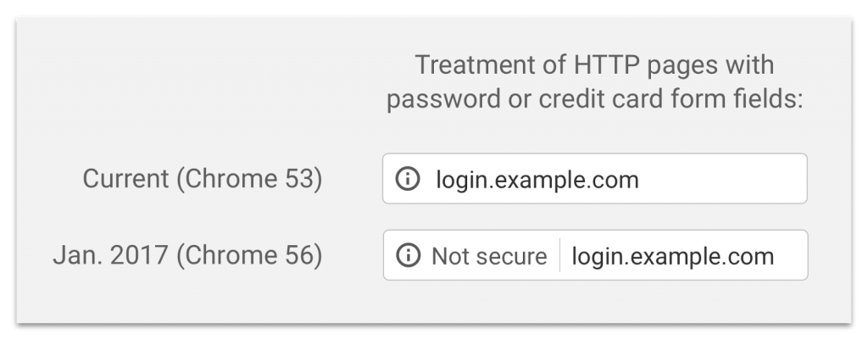Click the Current (Chrome 53) row label
This screenshot has width=868, height=340.
click(x=202, y=179)
